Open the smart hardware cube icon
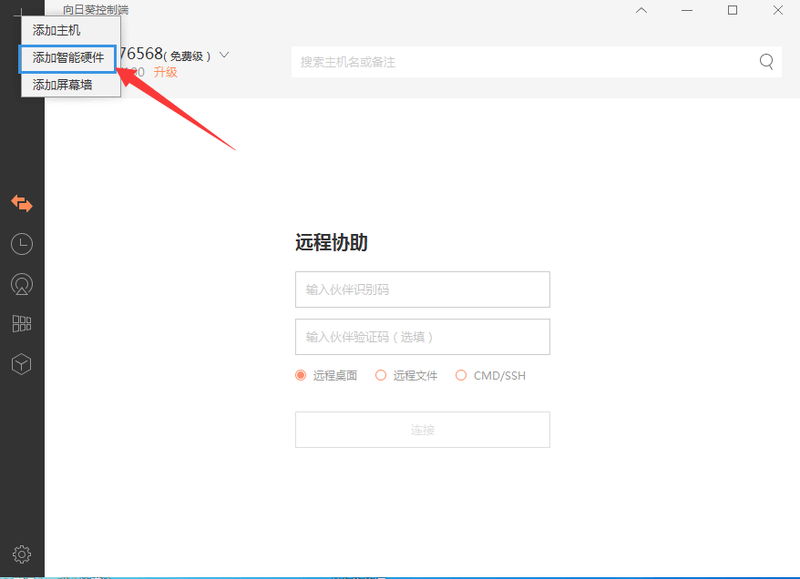 tap(21, 364)
